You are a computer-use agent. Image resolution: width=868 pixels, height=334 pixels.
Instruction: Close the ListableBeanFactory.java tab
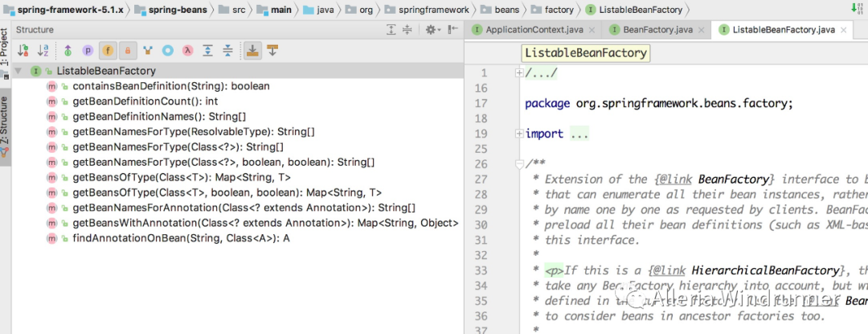843,30
